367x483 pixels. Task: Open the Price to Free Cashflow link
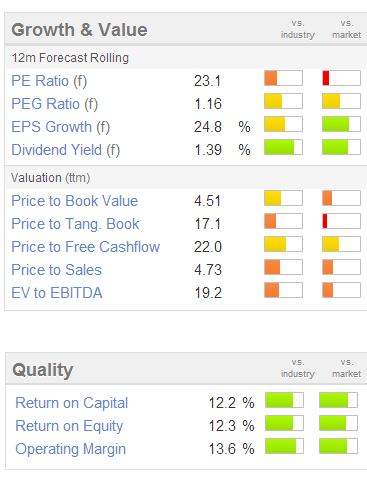click(86, 247)
